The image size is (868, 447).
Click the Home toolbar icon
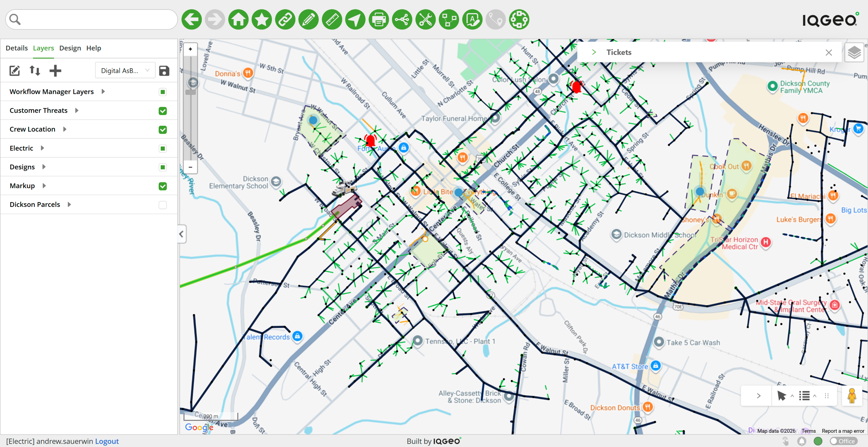(238, 20)
